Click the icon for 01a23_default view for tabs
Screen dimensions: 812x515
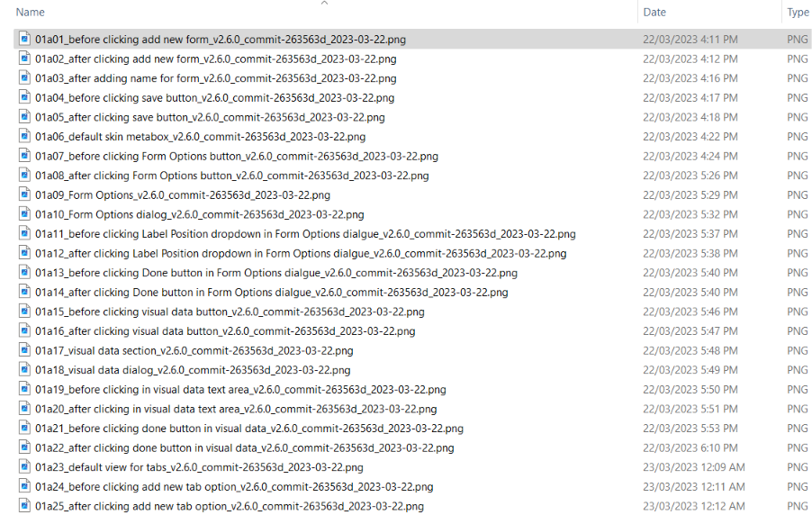[25, 467]
